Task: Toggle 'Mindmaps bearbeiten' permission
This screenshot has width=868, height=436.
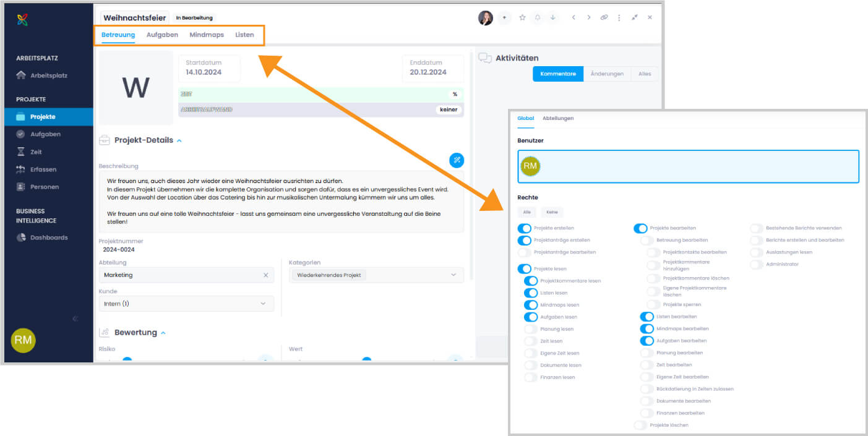Action: 647,328
